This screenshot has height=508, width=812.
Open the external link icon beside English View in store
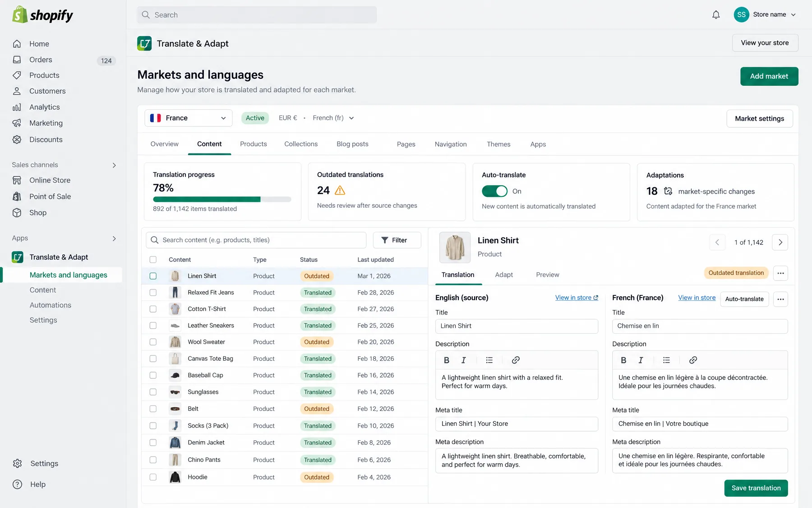(596, 298)
